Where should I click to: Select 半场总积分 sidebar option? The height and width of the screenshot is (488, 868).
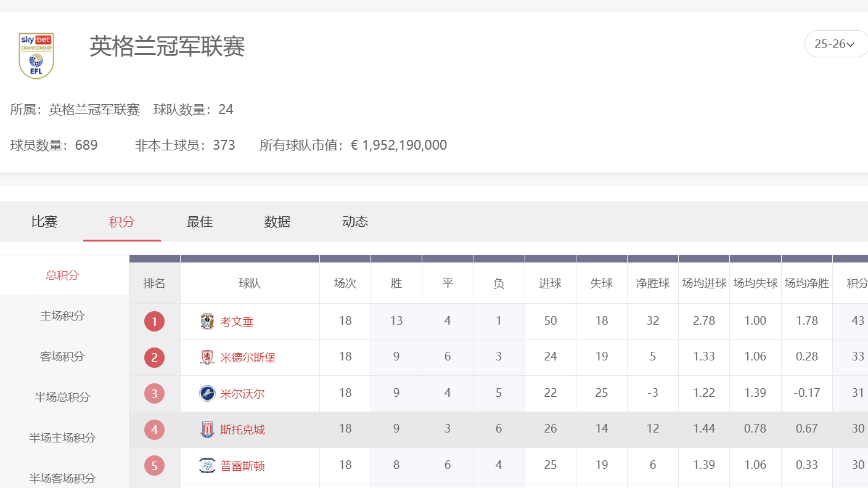click(62, 397)
